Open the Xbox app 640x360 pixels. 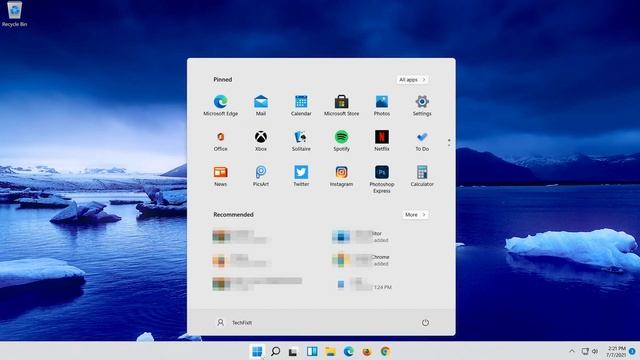(261, 141)
